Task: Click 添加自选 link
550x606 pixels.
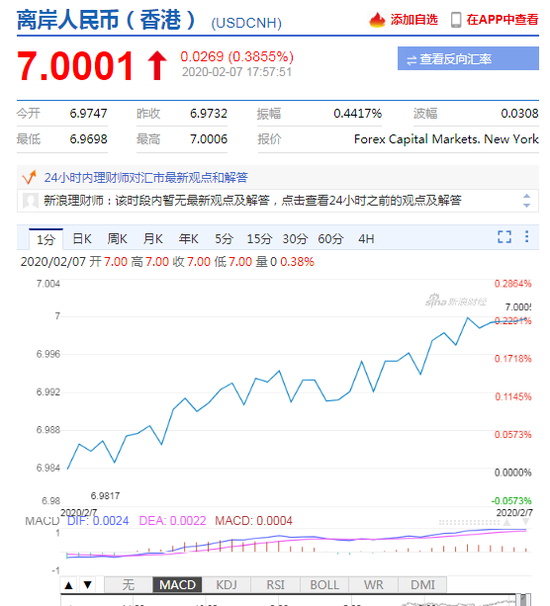Action: (x=414, y=20)
